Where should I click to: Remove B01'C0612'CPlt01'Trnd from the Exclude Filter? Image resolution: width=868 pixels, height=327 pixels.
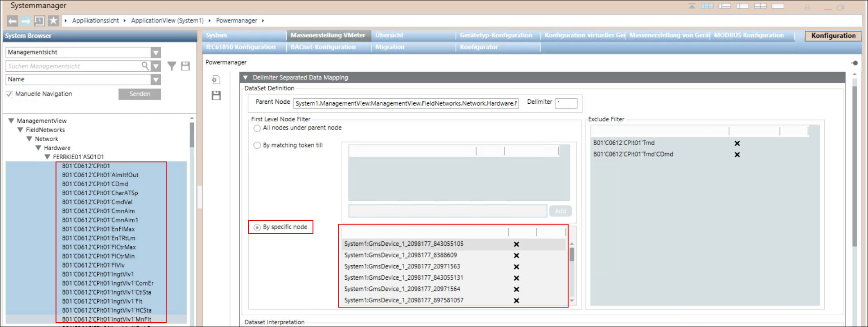tap(737, 143)
